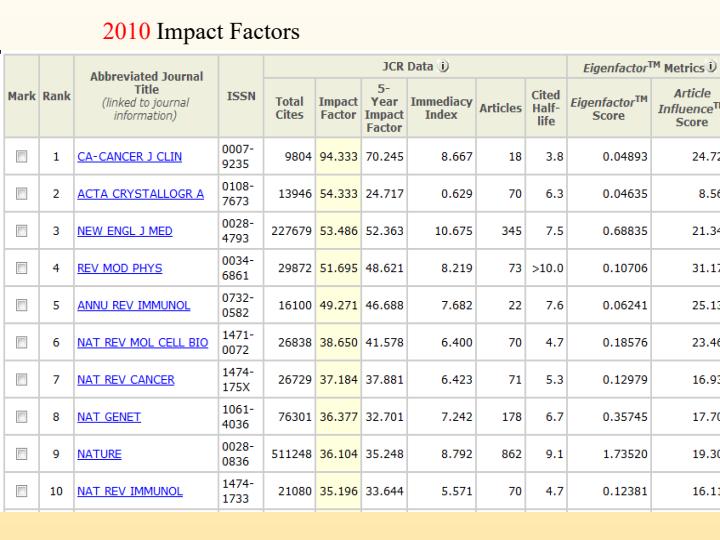Screen dimensions: 720x540
Task: Tick the NAT REV MOL CELL BIO checkbox
Action: click(22, 342)
